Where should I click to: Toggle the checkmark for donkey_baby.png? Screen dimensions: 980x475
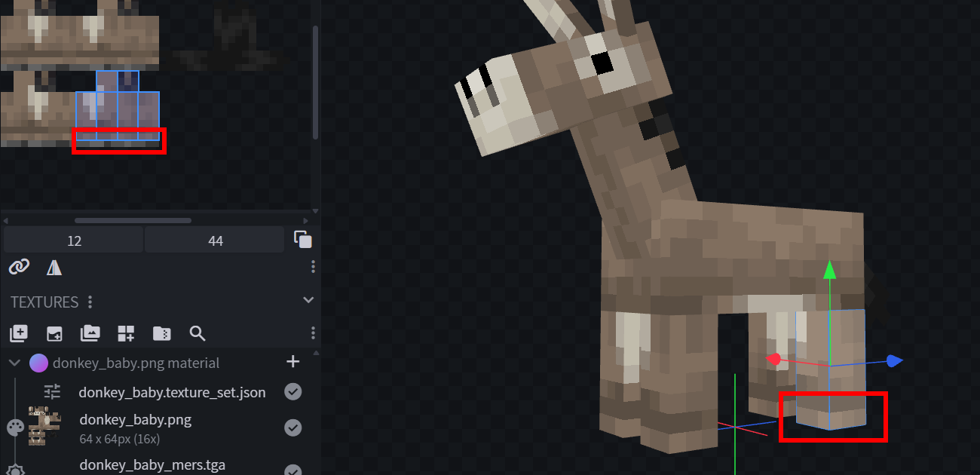point(293,427)
